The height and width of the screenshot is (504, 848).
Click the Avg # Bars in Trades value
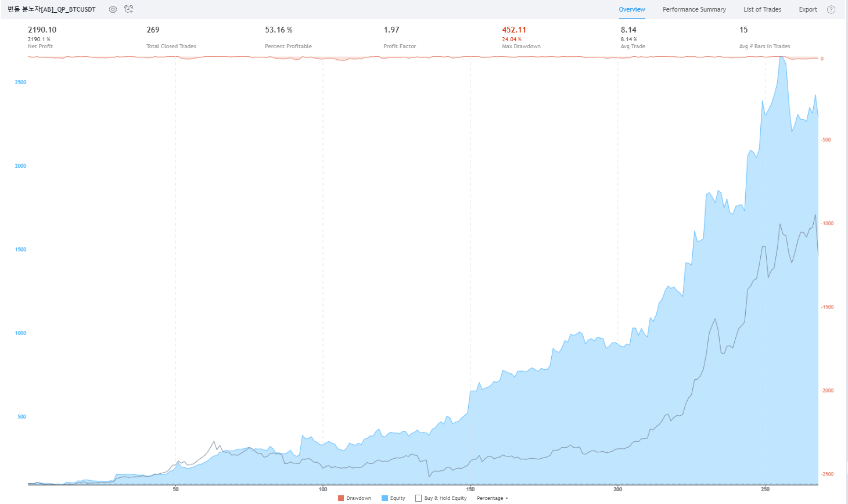tap(743, 30)
